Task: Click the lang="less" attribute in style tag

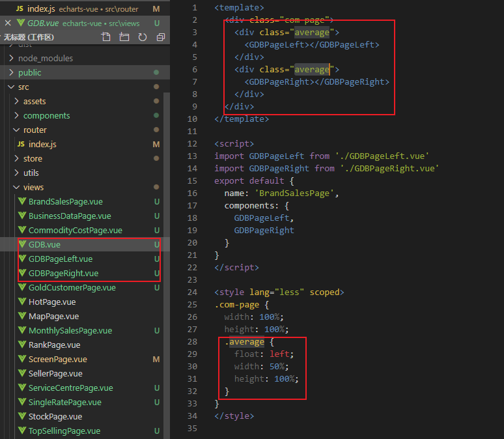Action: (x=277, y=292)
